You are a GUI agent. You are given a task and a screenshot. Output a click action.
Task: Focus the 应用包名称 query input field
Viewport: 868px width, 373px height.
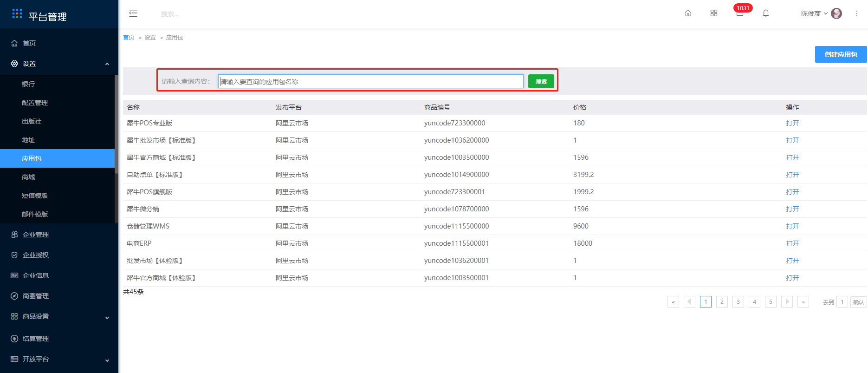pyautogui.click(x=371, y=81)
